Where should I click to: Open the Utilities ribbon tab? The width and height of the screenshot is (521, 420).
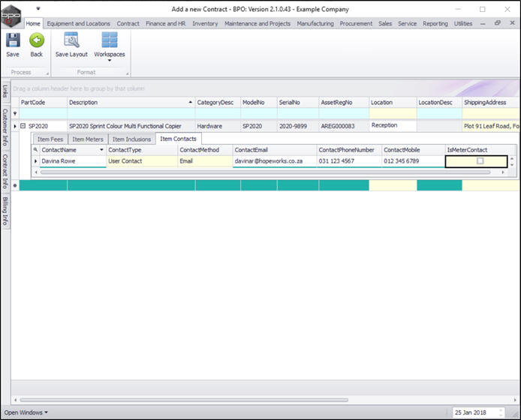463,23
